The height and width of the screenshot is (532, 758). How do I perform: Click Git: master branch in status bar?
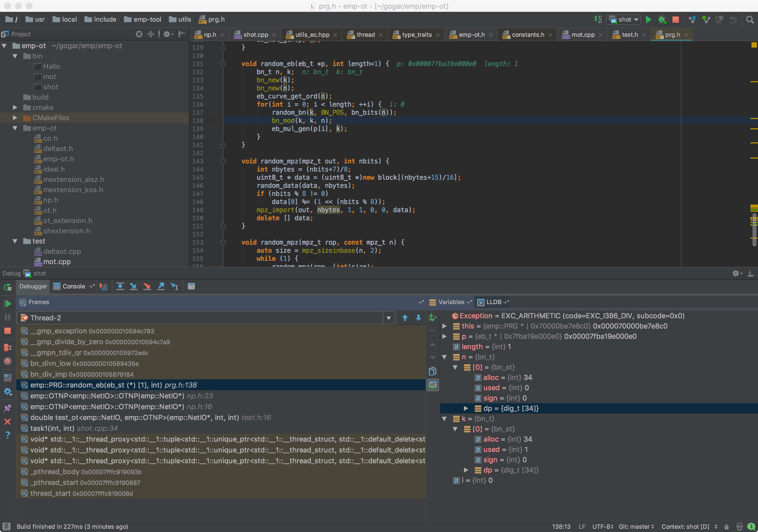point(636,526)
